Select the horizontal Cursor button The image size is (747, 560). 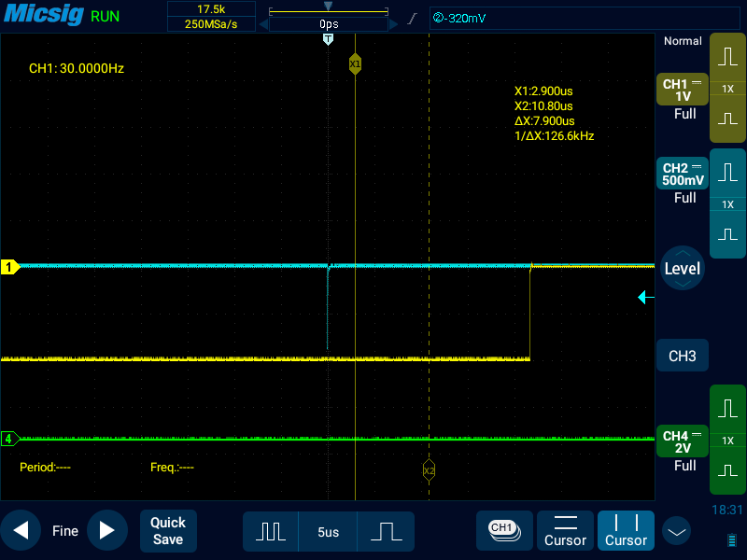pos(565,531)
